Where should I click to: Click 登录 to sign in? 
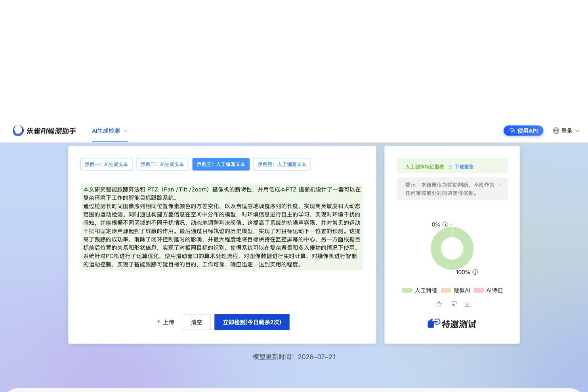click(567, 131)
